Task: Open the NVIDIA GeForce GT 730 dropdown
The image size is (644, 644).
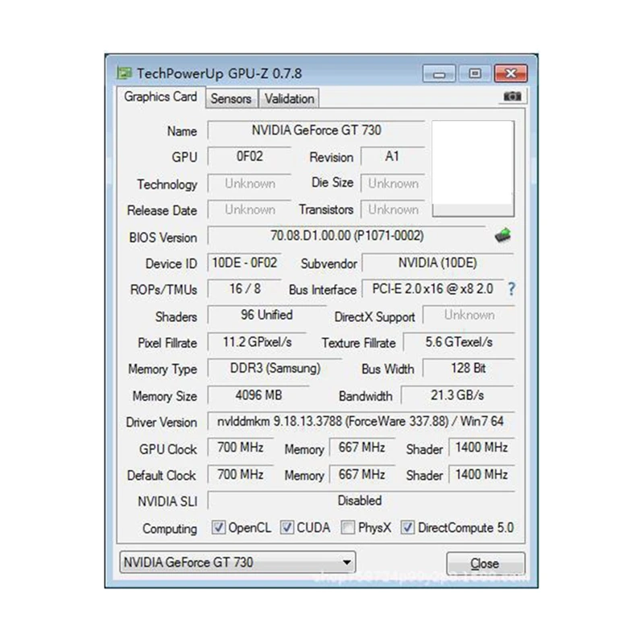Action: tap(237, 562)
